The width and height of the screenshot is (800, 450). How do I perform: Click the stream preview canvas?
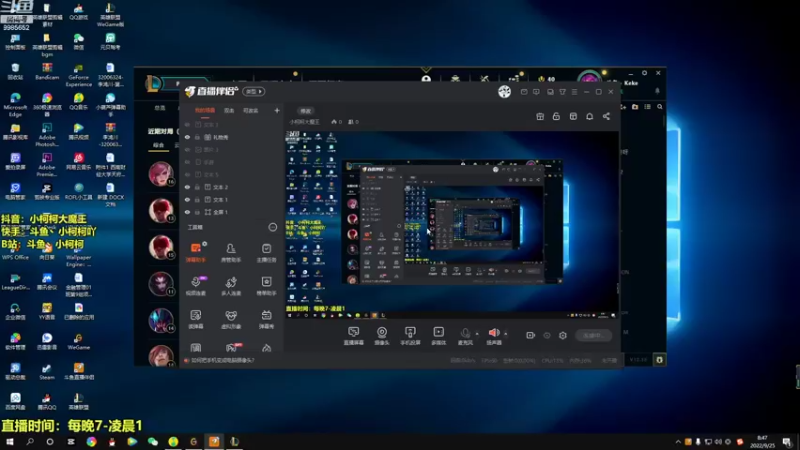tap(452, 224)
